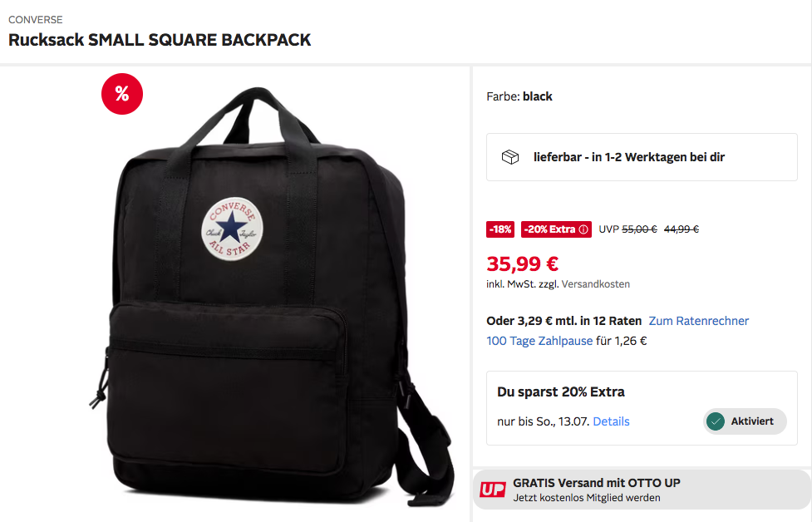Click the -20% Extra red badge
Image resolution: width=812 pixels, height=522 pixels.
pos(556,229)
